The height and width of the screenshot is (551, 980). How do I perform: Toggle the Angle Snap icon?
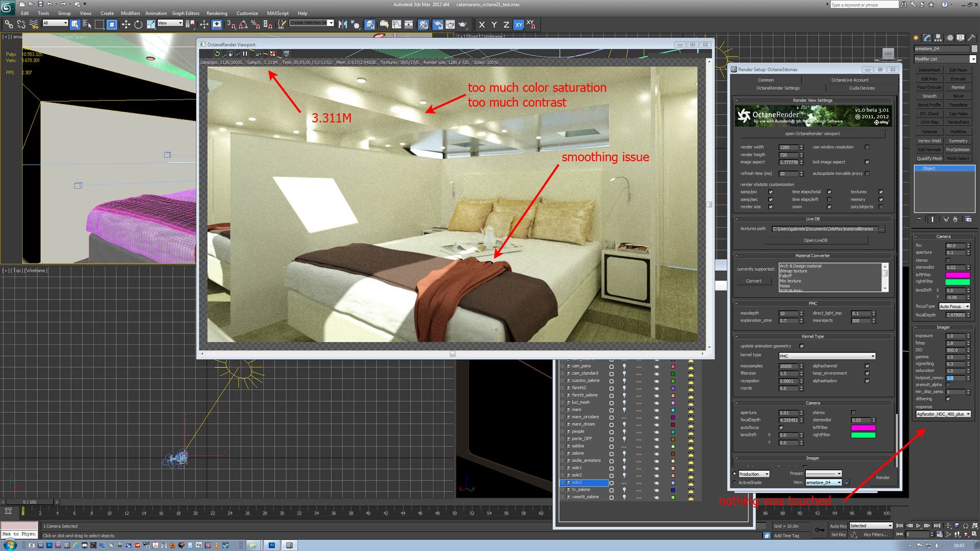tap(243, 24)
